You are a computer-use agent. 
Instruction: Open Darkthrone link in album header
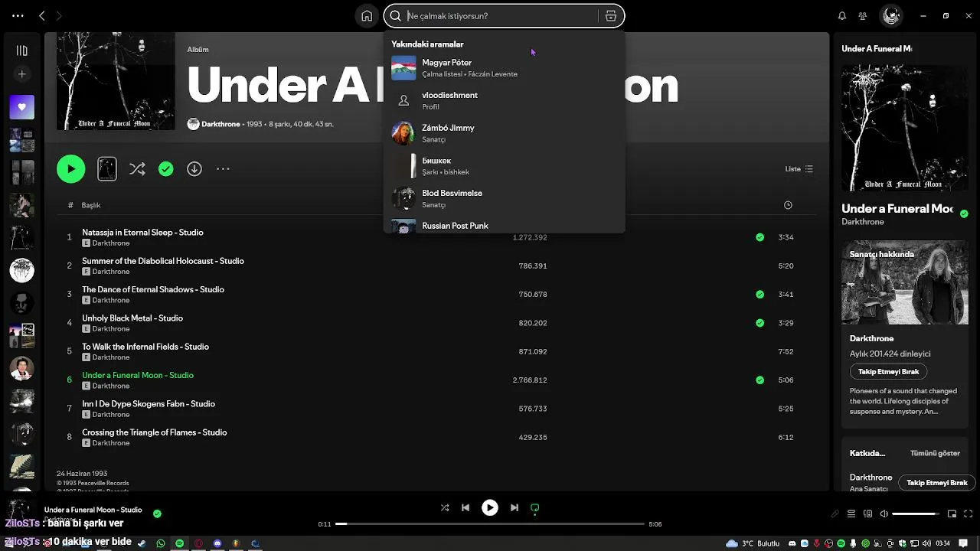(x=220, y=124)
